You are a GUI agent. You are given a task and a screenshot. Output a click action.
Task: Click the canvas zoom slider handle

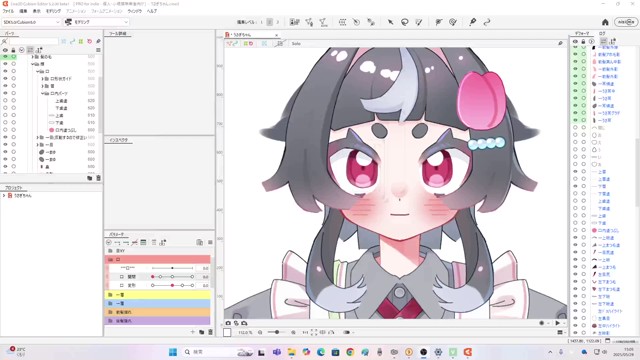[277, 332]
